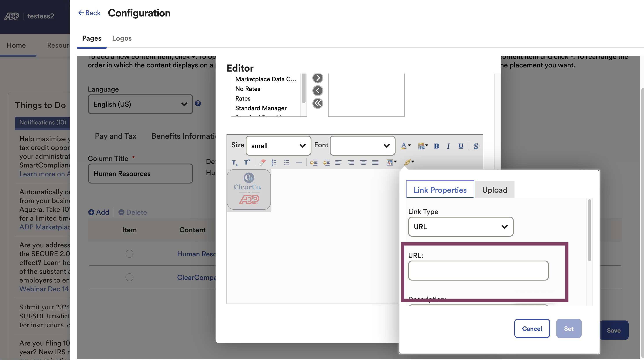Switch to the Logos tab

pyautogui.click(x=122, y=38)
